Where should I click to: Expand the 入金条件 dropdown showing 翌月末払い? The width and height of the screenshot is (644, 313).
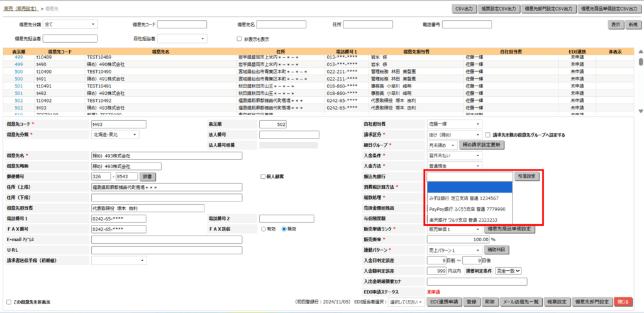(x=454, y=156)
